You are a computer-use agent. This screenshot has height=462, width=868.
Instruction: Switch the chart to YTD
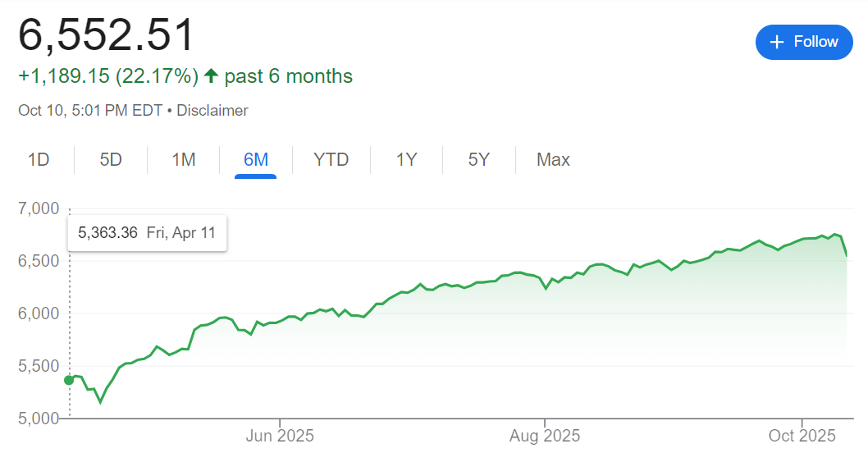pos(331,159)
